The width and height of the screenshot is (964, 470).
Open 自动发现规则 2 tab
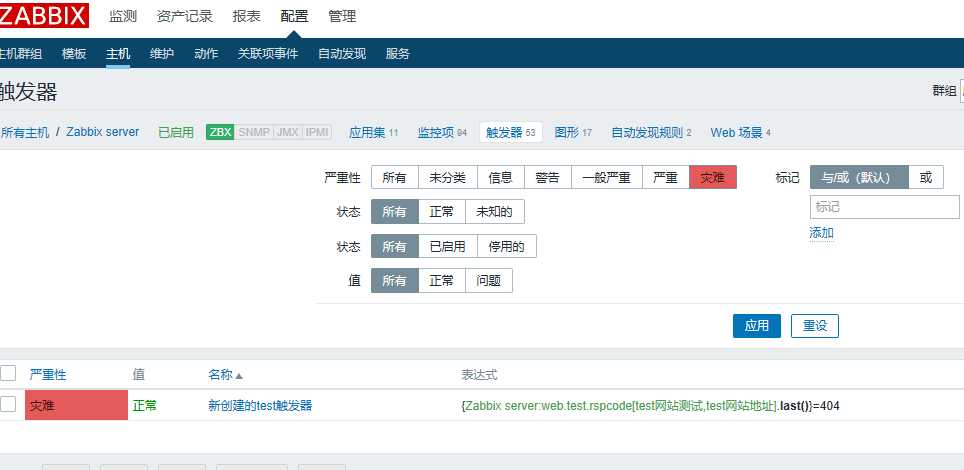652,132
